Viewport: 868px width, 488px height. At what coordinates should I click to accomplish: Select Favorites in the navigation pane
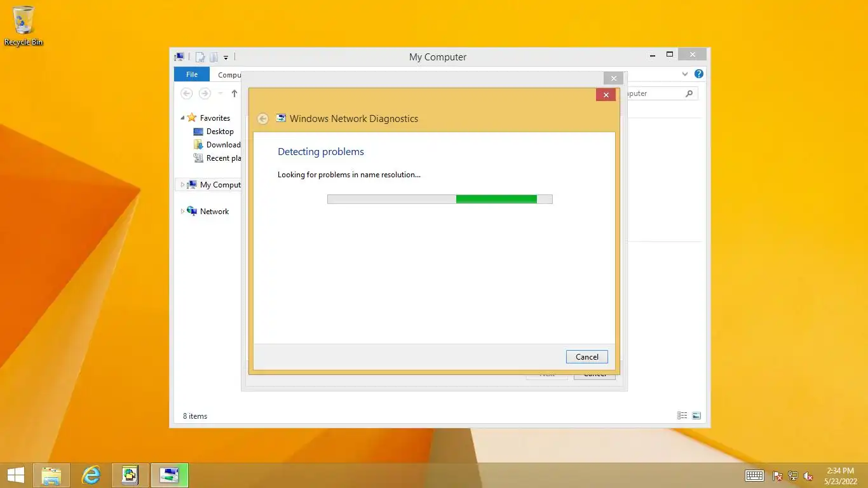(215, 118)
